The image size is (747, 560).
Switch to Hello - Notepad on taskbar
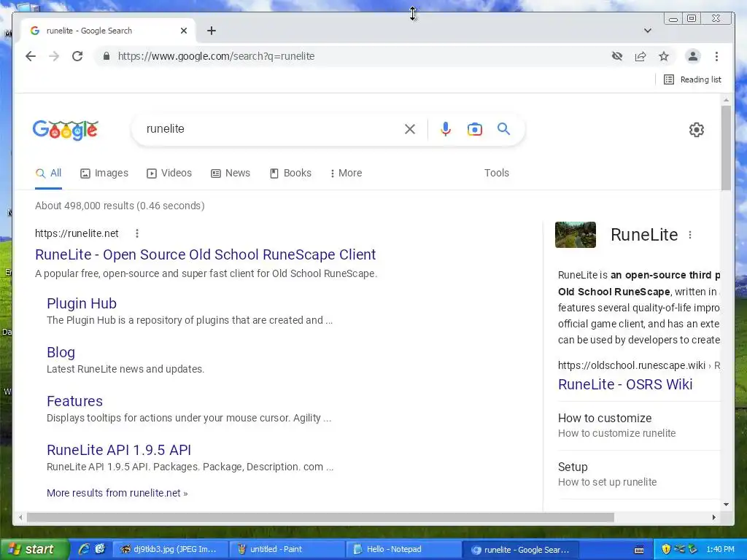403,550
